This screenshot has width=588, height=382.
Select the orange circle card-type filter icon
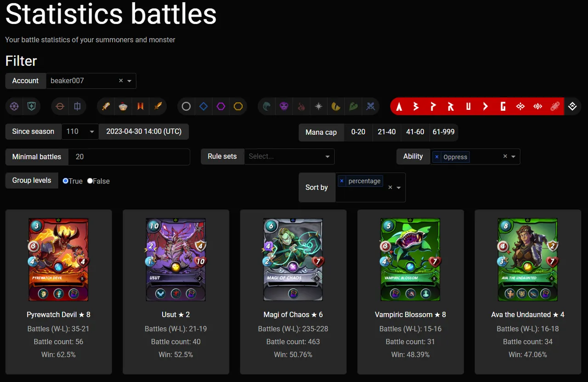60,107
